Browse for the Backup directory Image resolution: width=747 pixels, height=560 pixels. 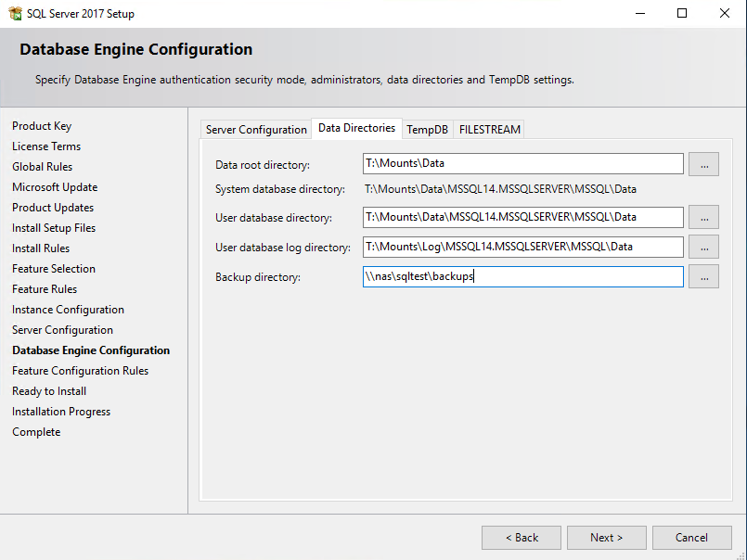point(703,276)
